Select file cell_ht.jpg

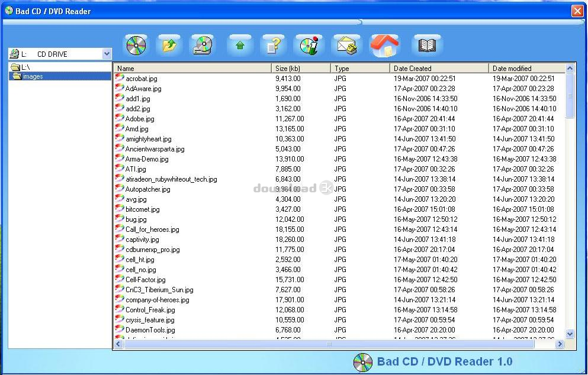[x=140, y=260]
